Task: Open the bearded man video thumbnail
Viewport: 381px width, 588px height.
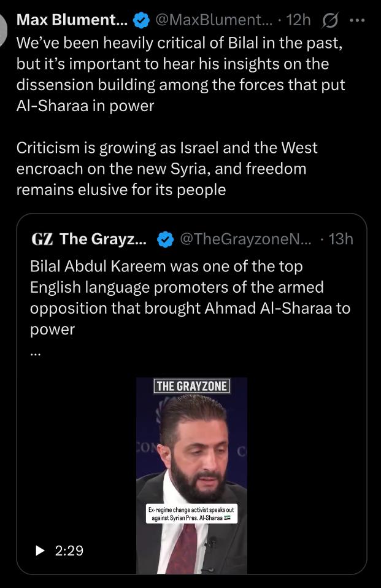Action: pos(191,466)
